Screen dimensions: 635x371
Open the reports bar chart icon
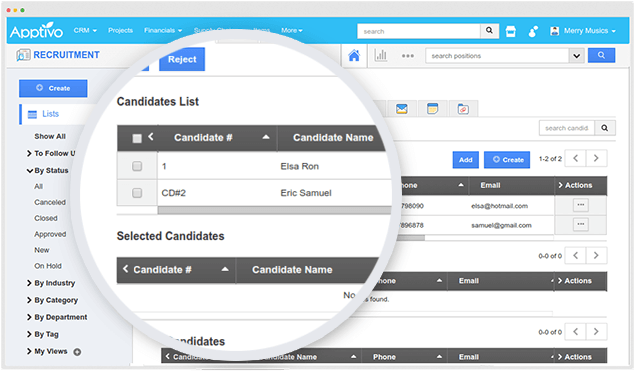click(381, 55)
